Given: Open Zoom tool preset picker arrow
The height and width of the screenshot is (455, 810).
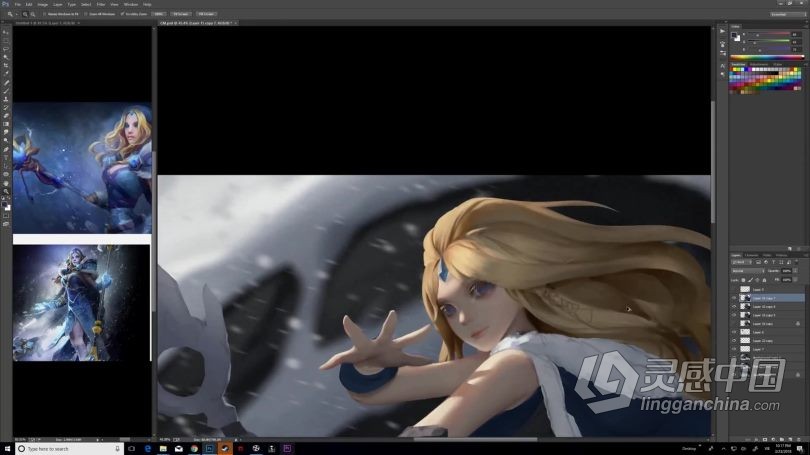Looking at the screenshot, I should pyautogui.click(x=16, y=14).
